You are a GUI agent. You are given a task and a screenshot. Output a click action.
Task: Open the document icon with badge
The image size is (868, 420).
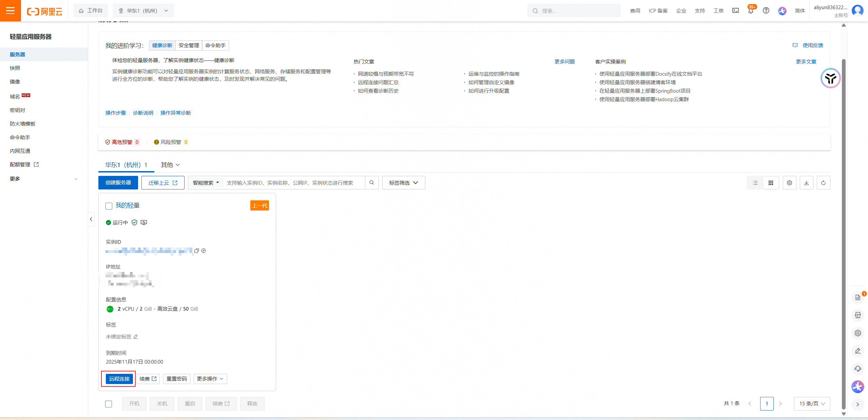[858, 297]
